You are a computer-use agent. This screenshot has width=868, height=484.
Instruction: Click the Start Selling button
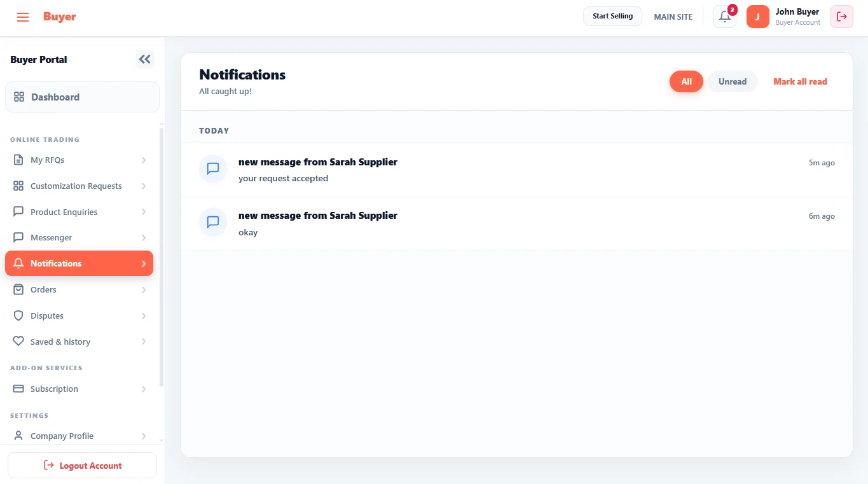pyautogui.click(x=612, y=17)
